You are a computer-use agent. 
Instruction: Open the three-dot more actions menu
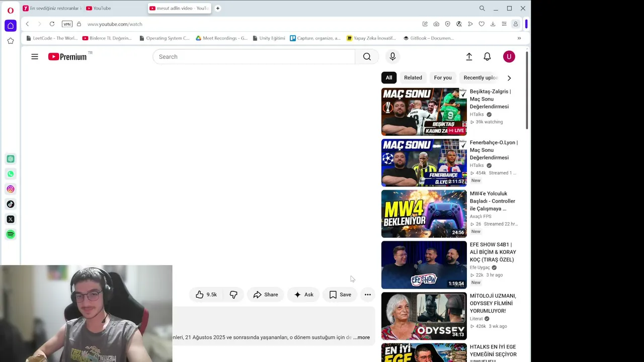pos(368,295)
